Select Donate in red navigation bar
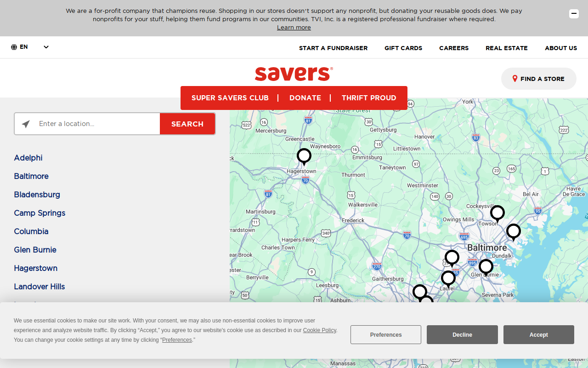588x368 pixels. 305,98
